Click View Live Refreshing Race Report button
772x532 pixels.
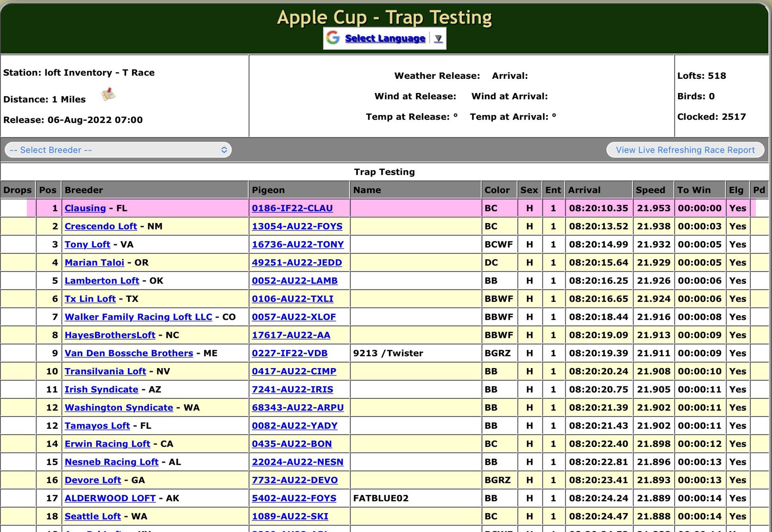coord(685,150)
